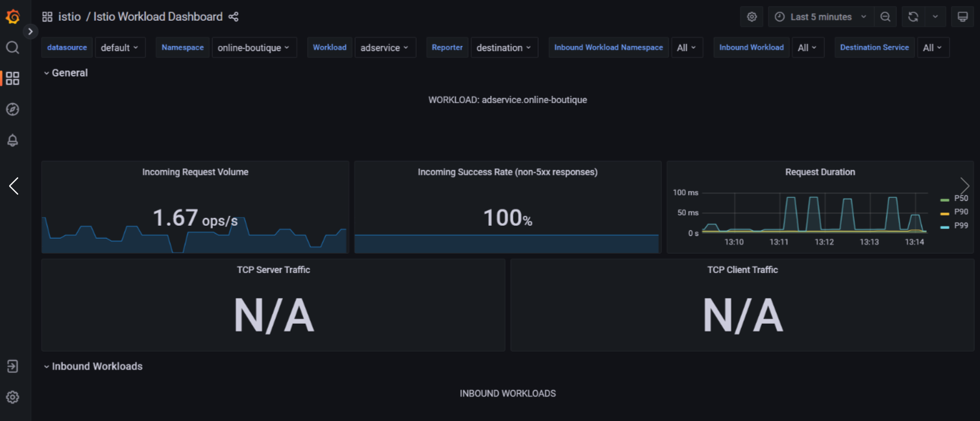This screenshot has width=980, height=421.
Task: Open the Request Duration panel title
Action: (820, 172)
